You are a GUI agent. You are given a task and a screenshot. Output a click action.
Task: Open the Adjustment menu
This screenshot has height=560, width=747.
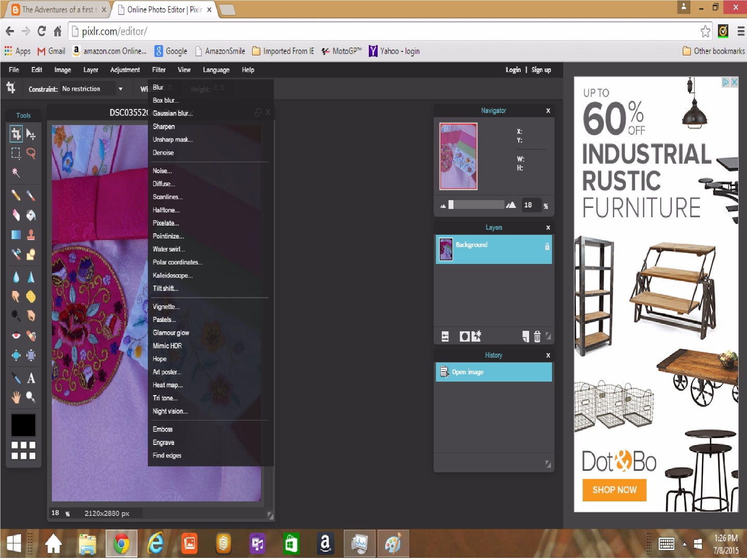click(125, 70)
